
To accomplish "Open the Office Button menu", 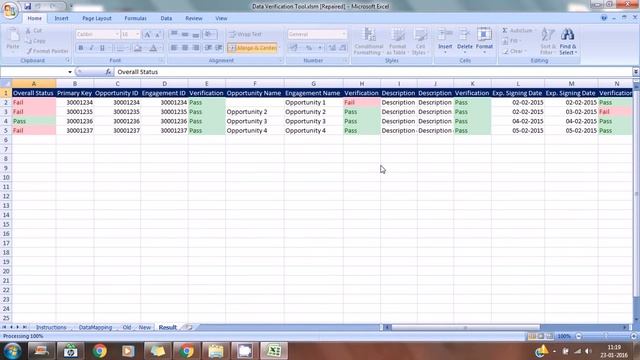I will (10, 10).
